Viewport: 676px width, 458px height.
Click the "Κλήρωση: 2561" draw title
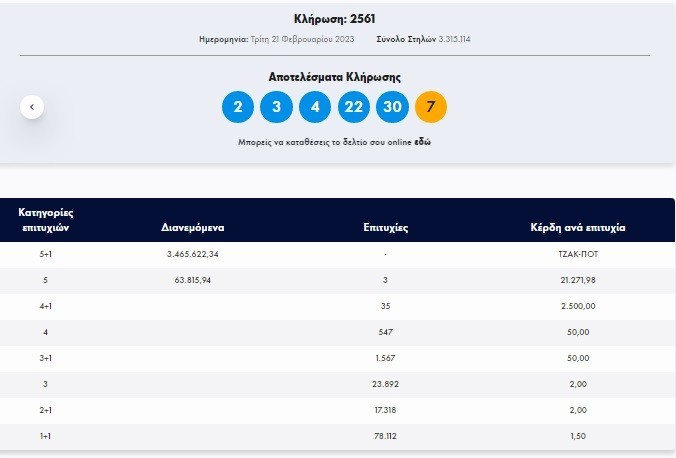point(335,19)
